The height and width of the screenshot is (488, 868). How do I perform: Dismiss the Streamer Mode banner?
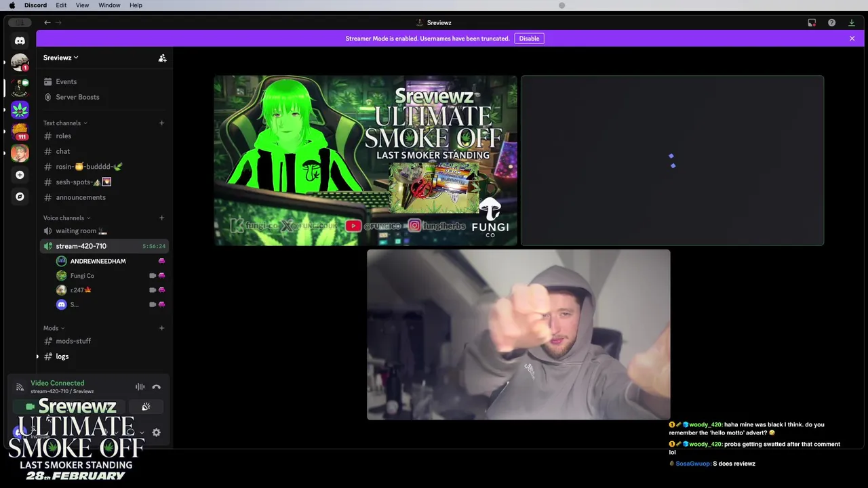852,39
